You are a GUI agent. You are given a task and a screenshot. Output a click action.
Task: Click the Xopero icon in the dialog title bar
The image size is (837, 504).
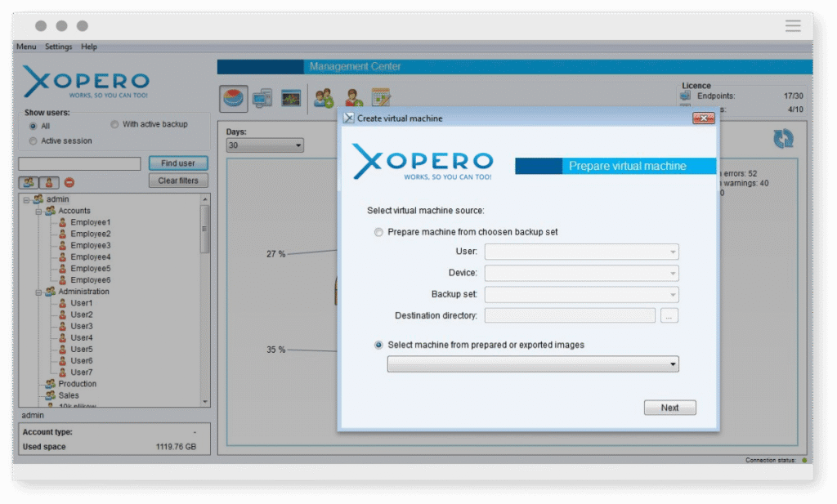[348, 118]
